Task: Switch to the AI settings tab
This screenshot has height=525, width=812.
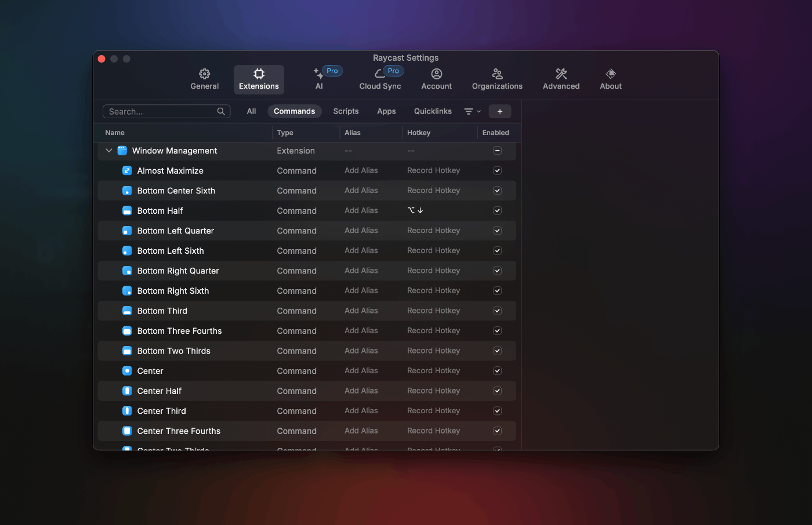Action: pos(319,79)
